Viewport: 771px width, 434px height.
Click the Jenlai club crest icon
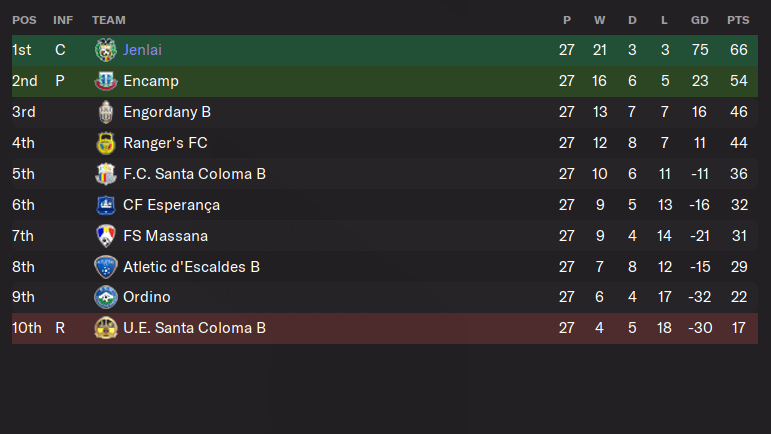tap(105, 50)
